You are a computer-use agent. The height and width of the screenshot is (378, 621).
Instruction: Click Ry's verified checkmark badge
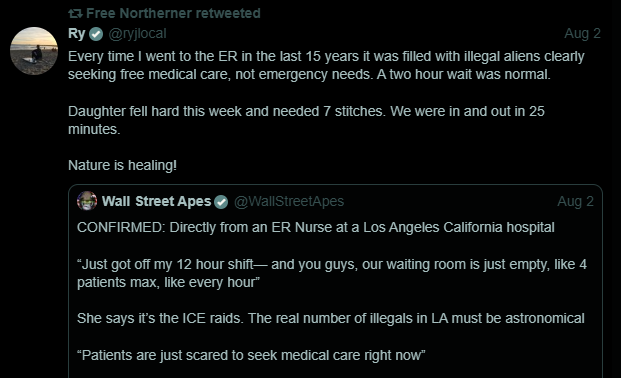(x=96, y=34)
